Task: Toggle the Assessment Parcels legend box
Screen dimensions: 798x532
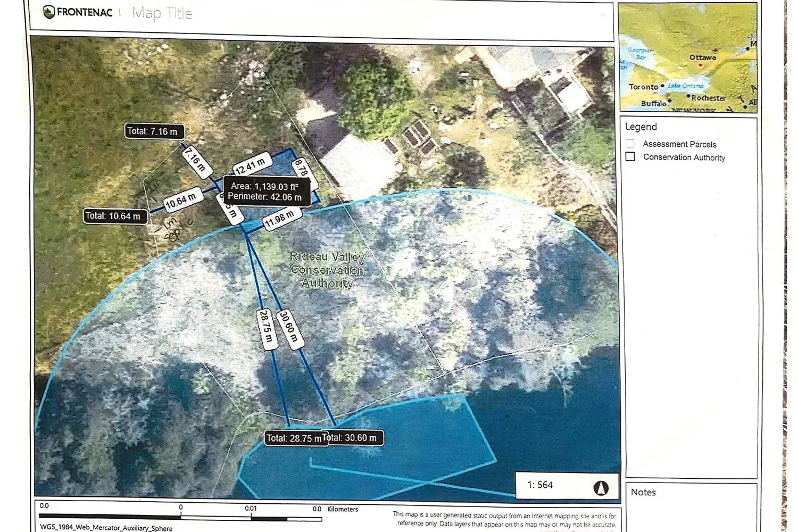Action: tap(630, 144)
